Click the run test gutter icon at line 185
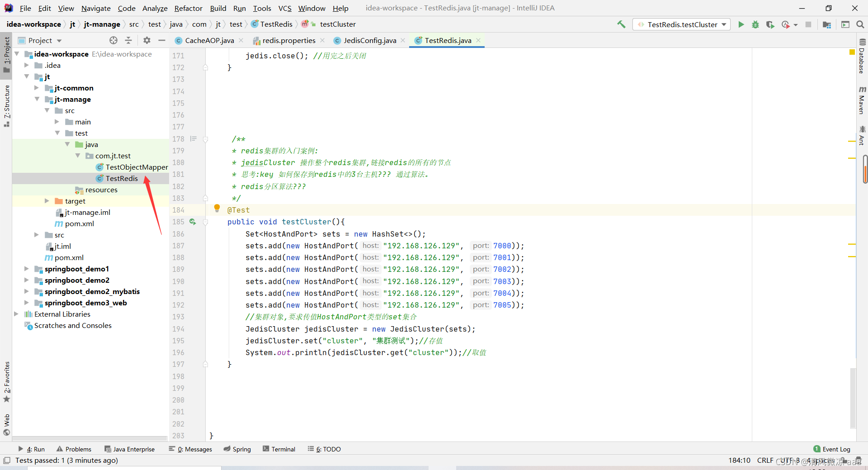Viewport: 868px width, 470px height. tap(193, 222)
